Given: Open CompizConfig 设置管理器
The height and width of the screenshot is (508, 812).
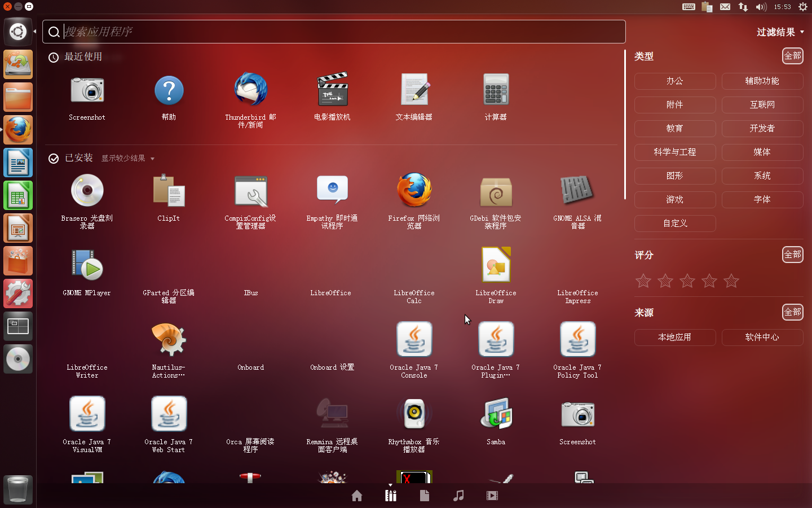Looking at the screenshot, I should click(x=250, y=201).
